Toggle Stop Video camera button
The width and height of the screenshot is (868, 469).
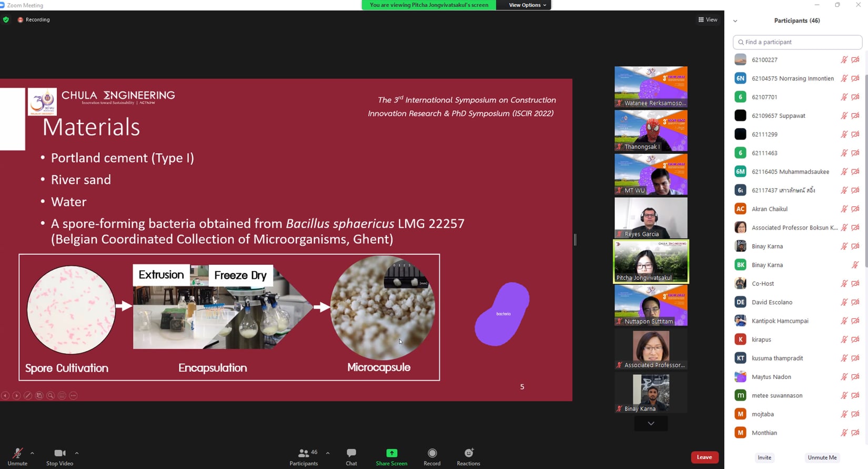59,454
